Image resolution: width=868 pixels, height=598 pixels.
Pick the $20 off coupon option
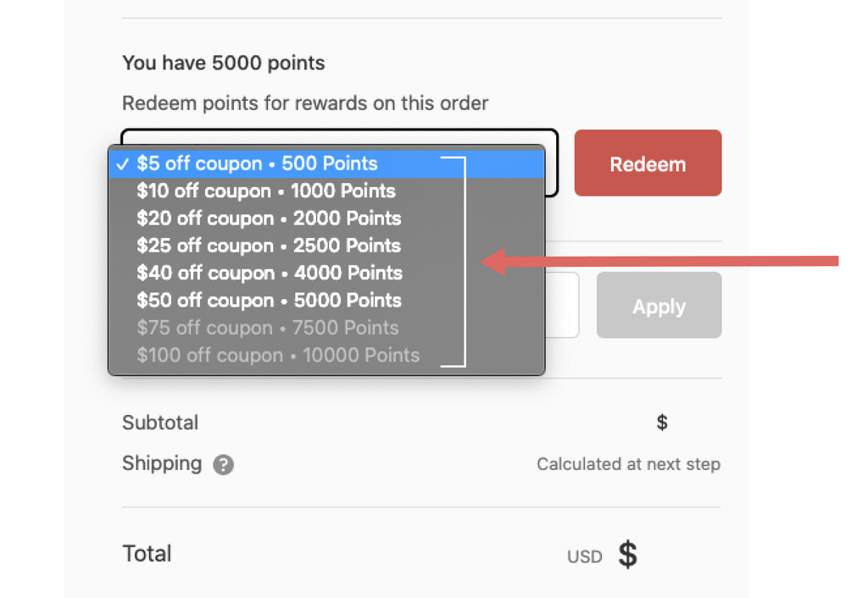[x=269, y=219]
